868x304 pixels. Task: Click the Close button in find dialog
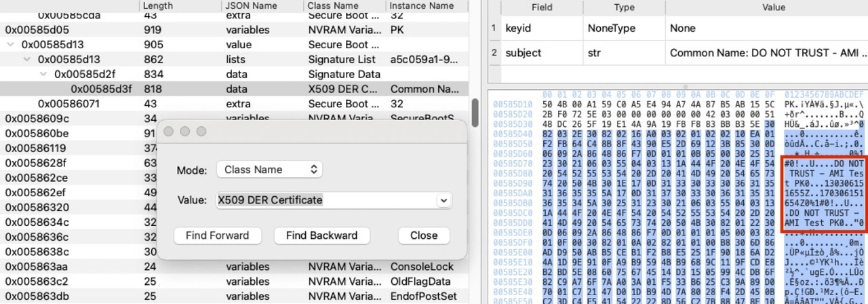click(x=423, y=235)
